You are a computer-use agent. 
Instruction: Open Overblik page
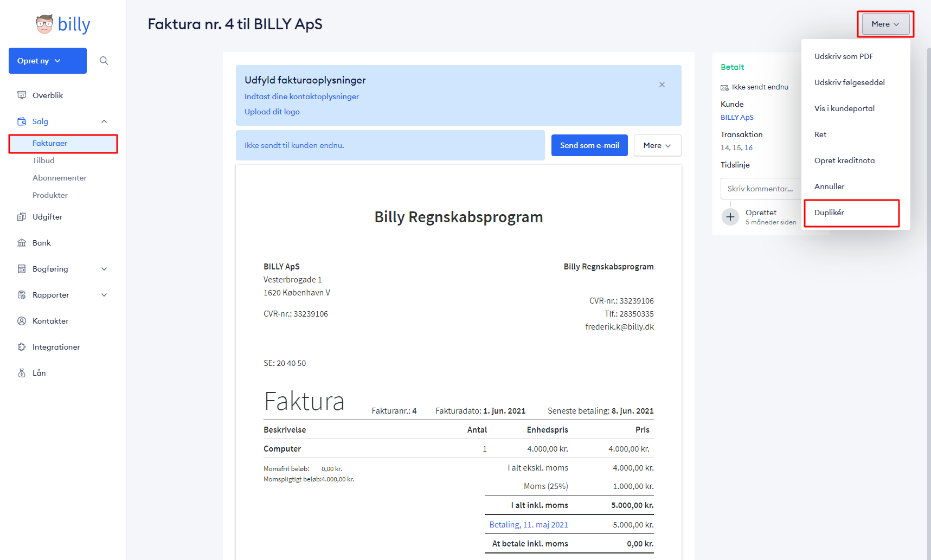[x=48, y=95]
